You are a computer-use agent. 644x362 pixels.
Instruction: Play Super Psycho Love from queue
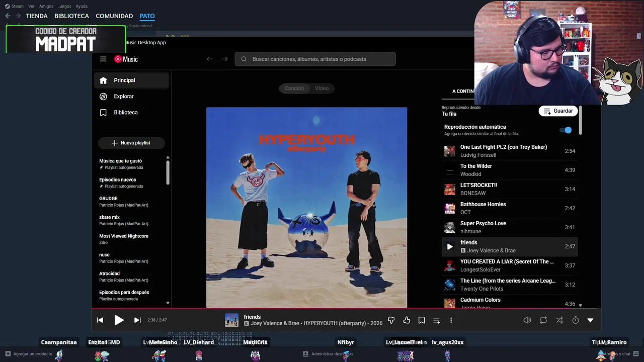tap(510, 227)
